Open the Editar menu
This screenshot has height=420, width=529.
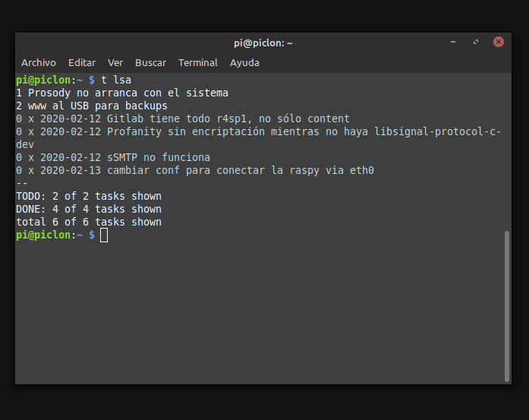coord(82,63)
